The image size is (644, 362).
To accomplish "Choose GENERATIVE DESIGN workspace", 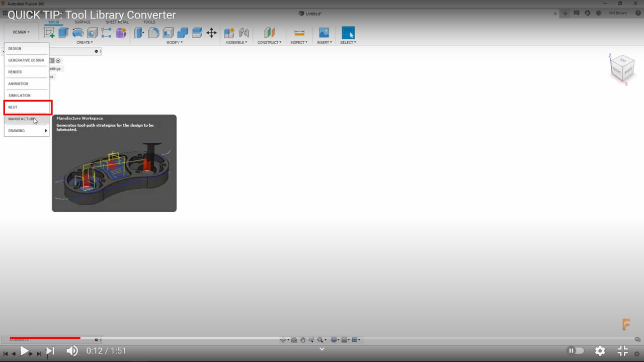I will 27,60.
